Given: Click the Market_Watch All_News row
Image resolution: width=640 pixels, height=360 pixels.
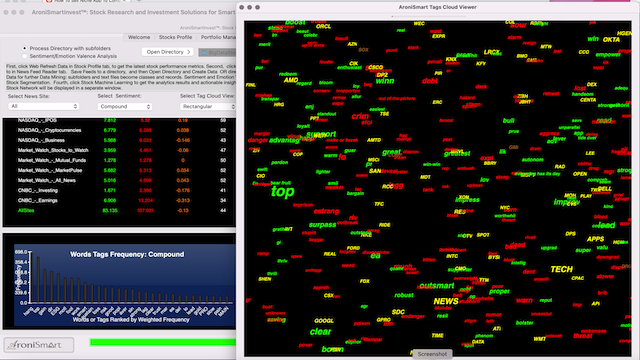Looking at the screenshot, I should point(119,180).
